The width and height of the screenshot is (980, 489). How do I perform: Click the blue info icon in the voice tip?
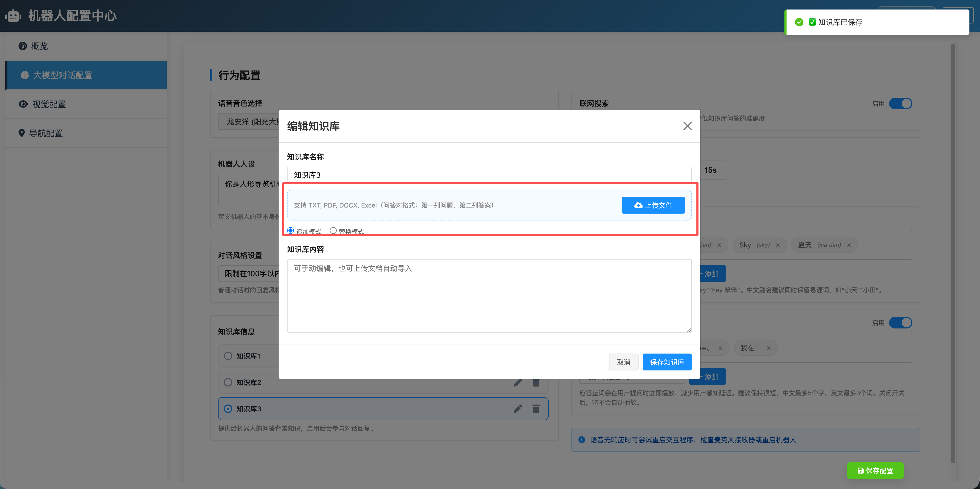(581, 440)
